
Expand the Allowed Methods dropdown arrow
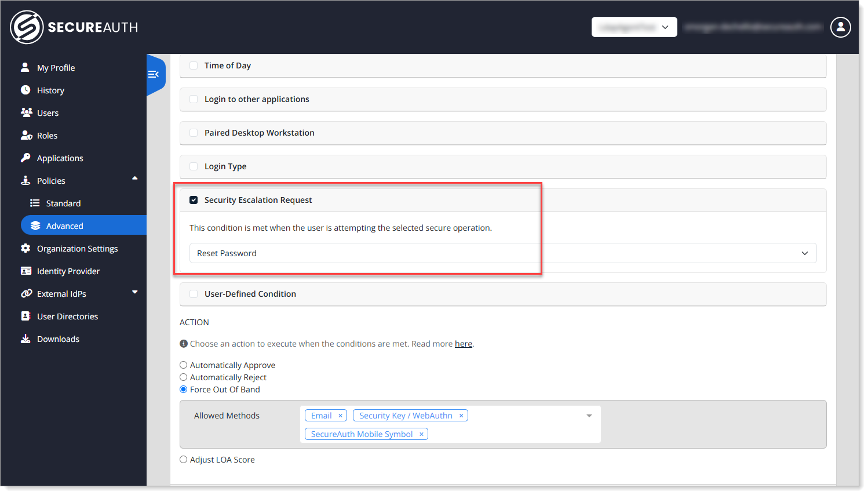click(x=589, y=416)
